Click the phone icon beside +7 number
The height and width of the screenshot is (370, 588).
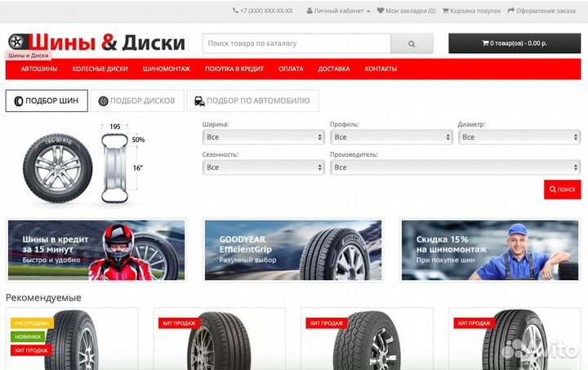[x=235, y=11]
